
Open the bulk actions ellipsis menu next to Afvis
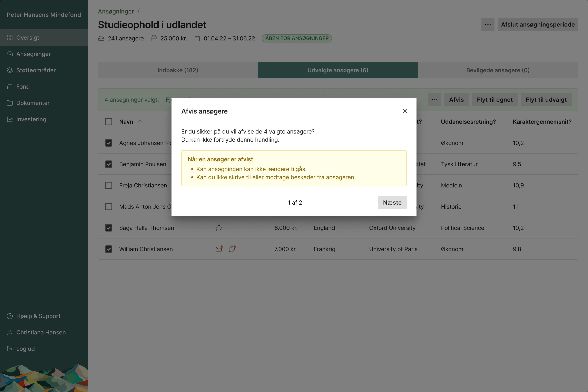(434, 100)
